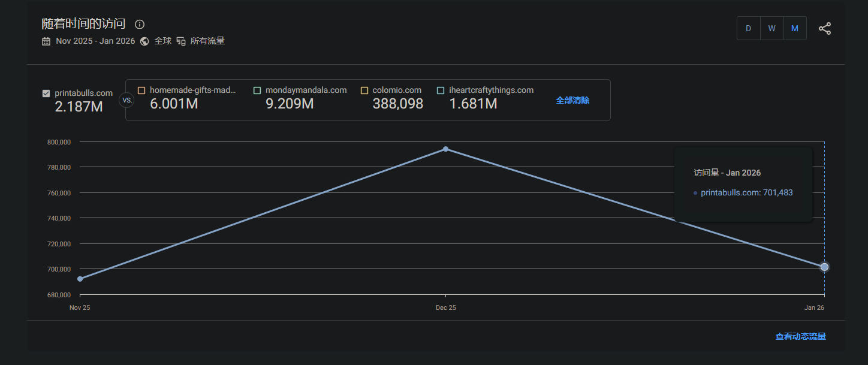Click the Dec 25 peak data point
This screenshot has width=868, height=365.
pos(445,149)
